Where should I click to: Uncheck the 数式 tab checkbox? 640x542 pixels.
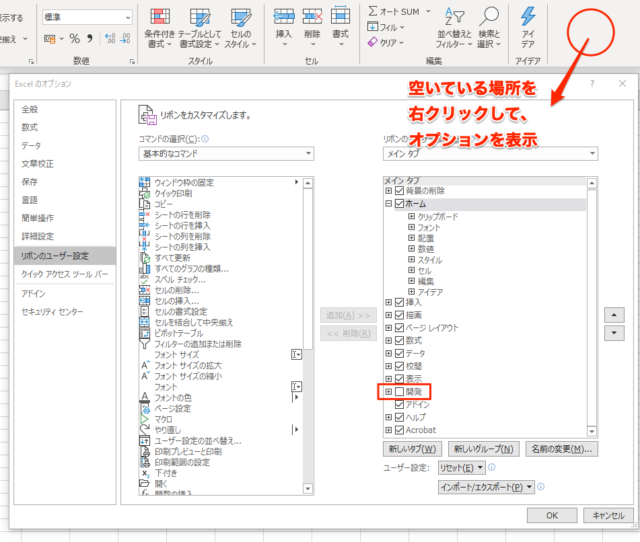click(x=400, y=340)
